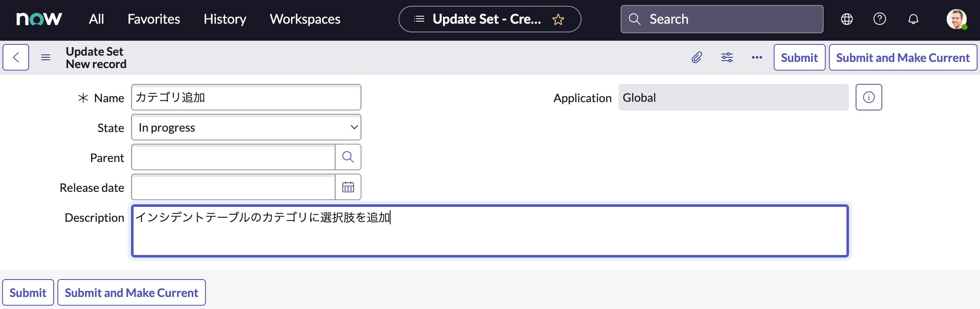Open the All menu
980x309 pixels.
[97, 19]
